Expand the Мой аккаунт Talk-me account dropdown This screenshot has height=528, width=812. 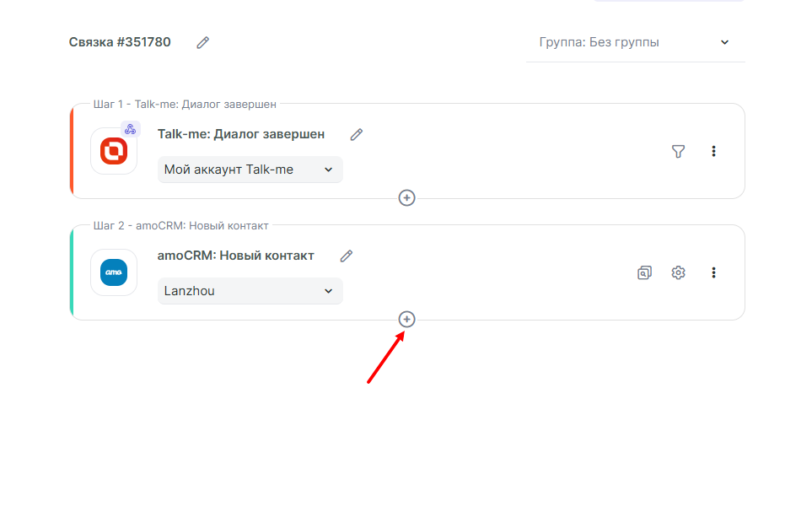click(x=250, y=170)
